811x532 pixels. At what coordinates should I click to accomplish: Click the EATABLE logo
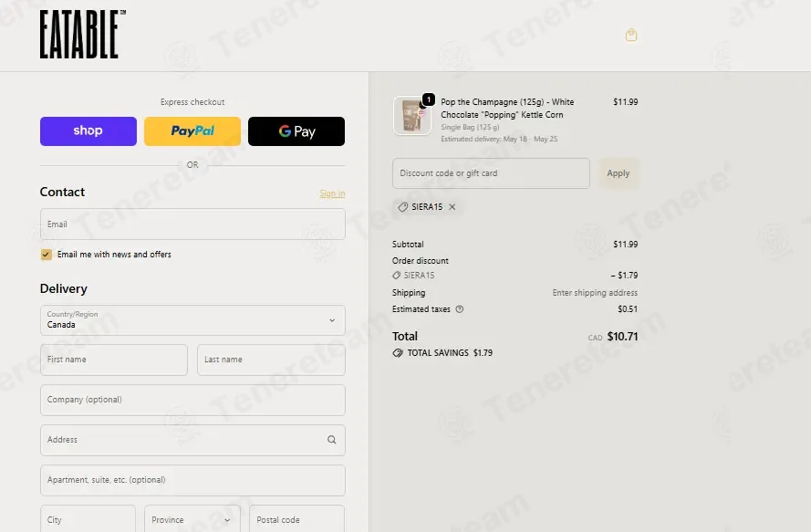pos(83,34)
